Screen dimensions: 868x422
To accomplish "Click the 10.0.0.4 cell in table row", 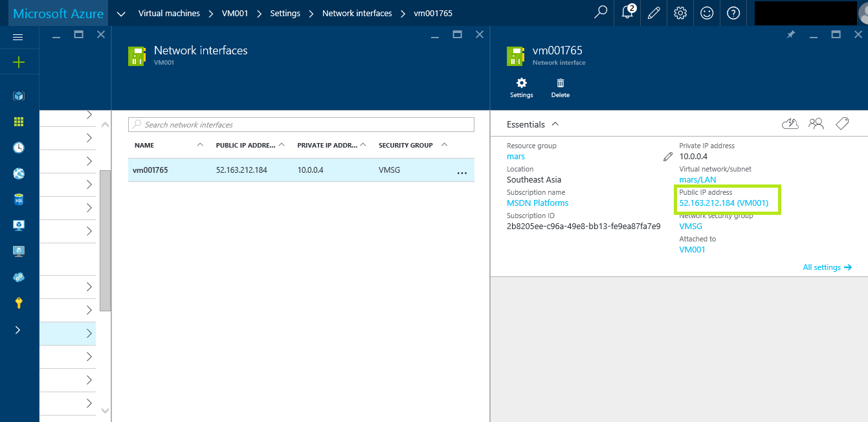I will pos(310,170).
